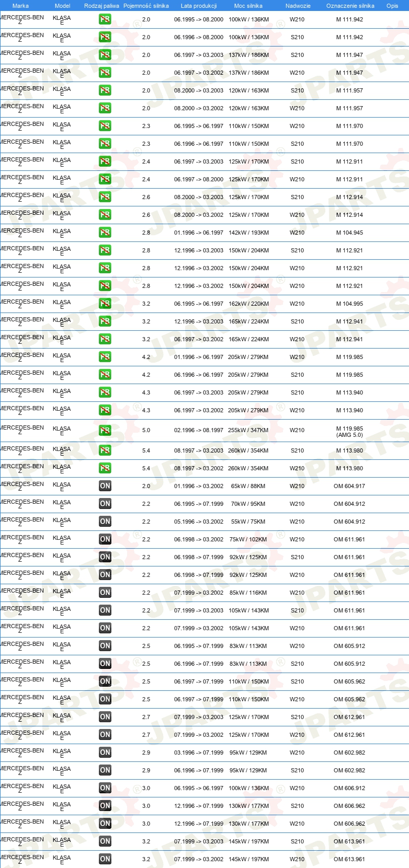409x868 pixels.
Task: Click the '03.1996 -> 07.1999' production years cell
Action: tap(199, 753)
